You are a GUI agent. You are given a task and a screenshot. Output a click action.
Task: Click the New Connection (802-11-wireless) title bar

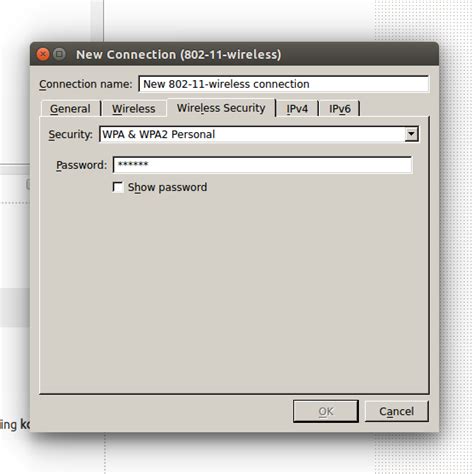pos(178,54)
